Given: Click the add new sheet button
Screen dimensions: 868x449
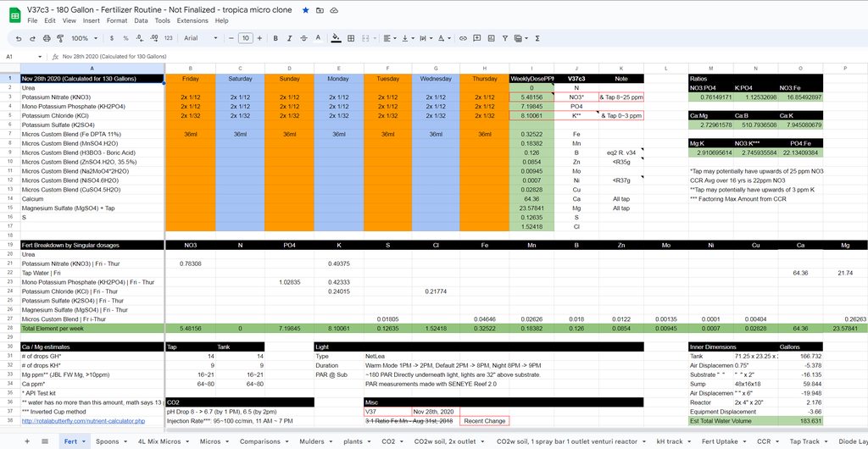Looking at the screenshot, I should click(x=27, y=441).
